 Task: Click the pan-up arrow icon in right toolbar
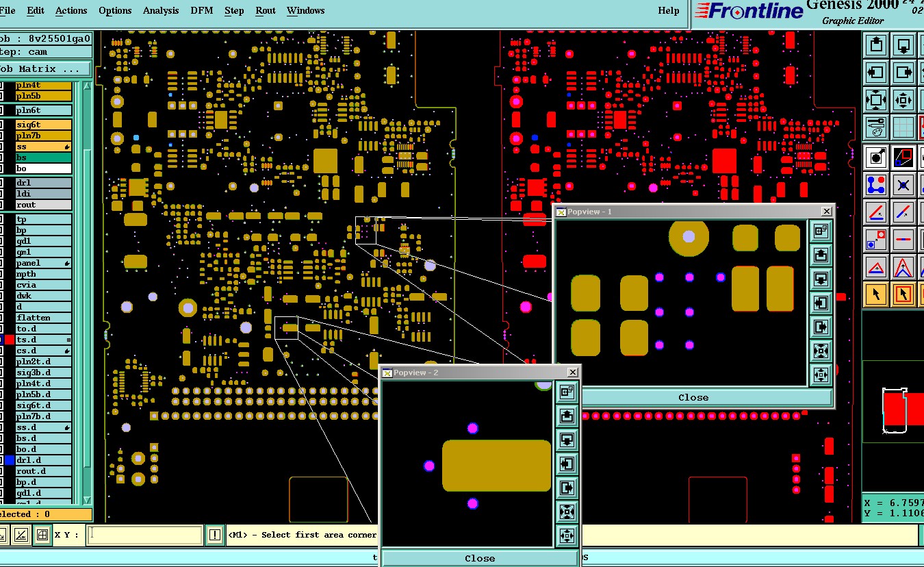(x=876, y=46)
